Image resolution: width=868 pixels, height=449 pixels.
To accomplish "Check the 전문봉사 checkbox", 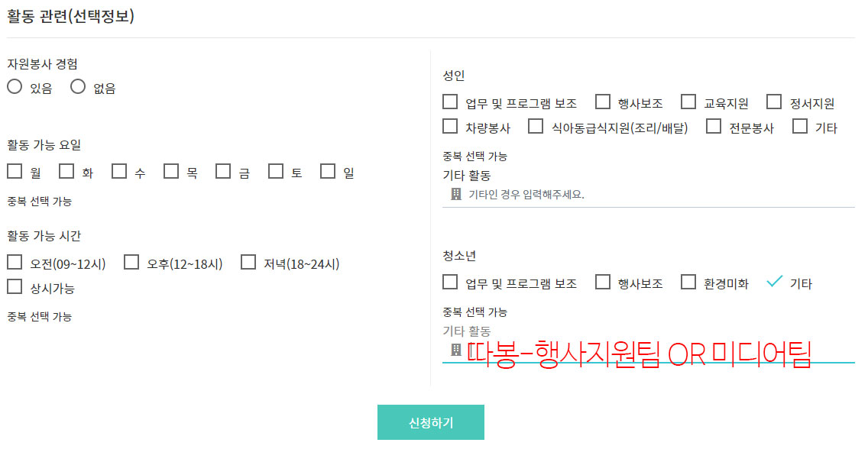I will click(x=714, y=126).
